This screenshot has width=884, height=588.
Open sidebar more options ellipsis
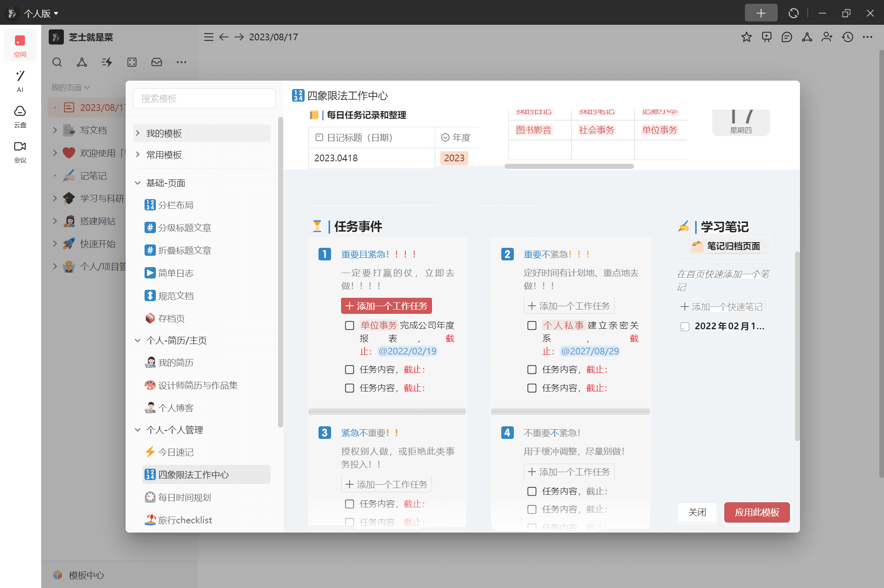click(x=182, y=62)
